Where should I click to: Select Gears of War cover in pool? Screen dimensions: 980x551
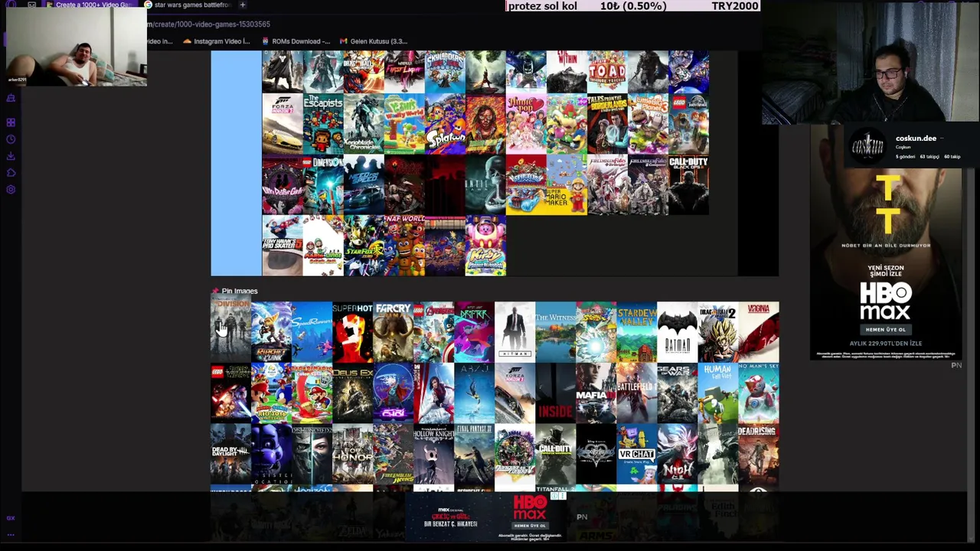point(677,393)
